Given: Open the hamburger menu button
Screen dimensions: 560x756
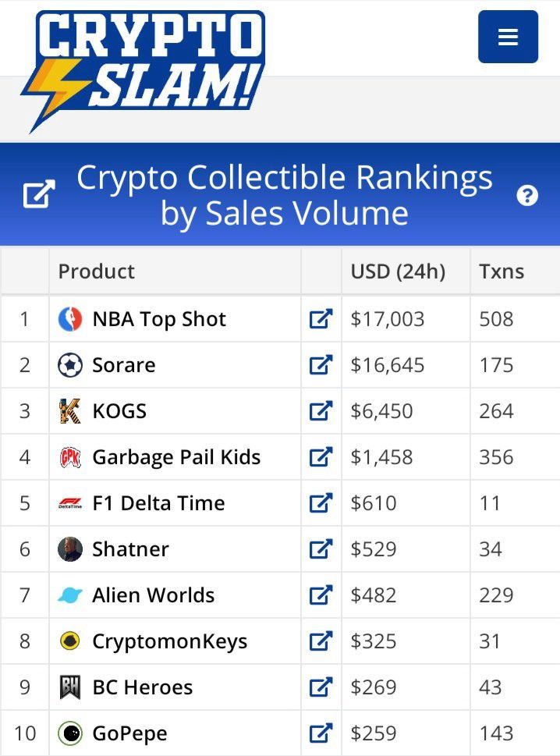Looking at the screenshot, I should pos(508,37).
